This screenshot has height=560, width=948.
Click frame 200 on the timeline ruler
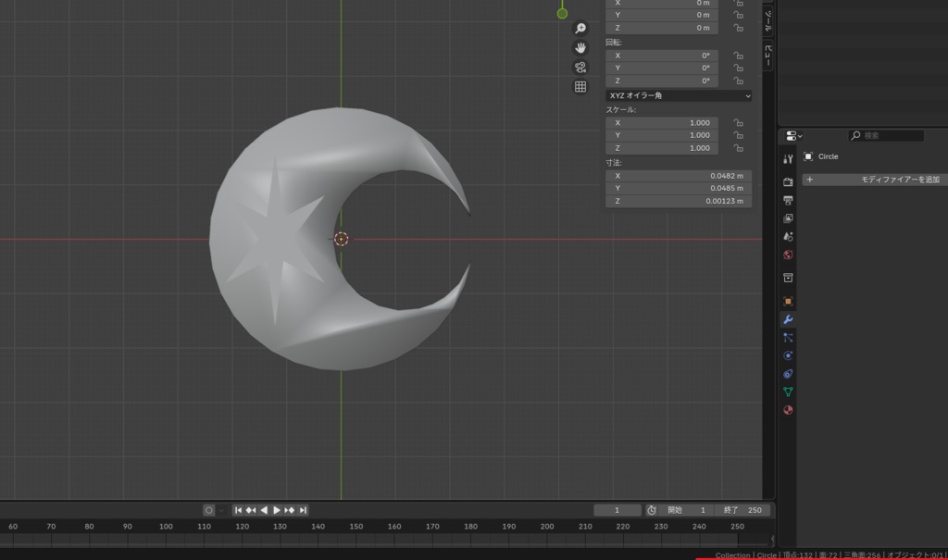pyautogui.click(x=547, y=527)
